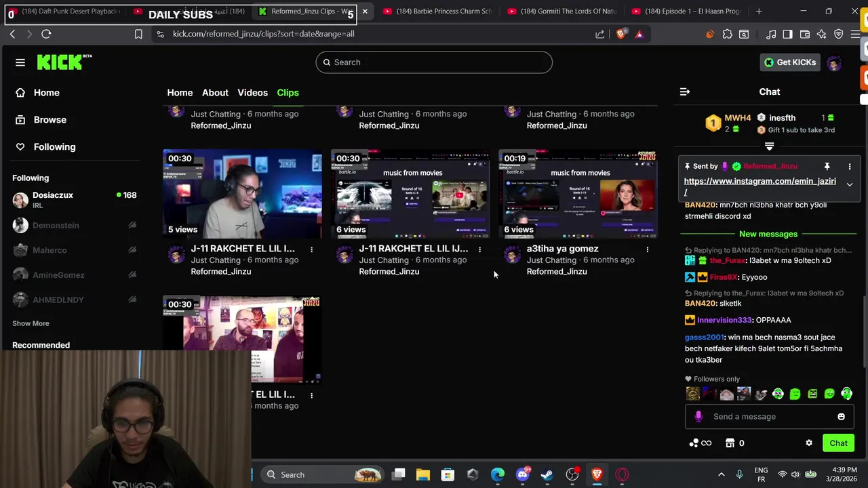Expand Show More in the following list
Image resolution: width=868 pixels, height=488 pixels.
tap(31, 323)
